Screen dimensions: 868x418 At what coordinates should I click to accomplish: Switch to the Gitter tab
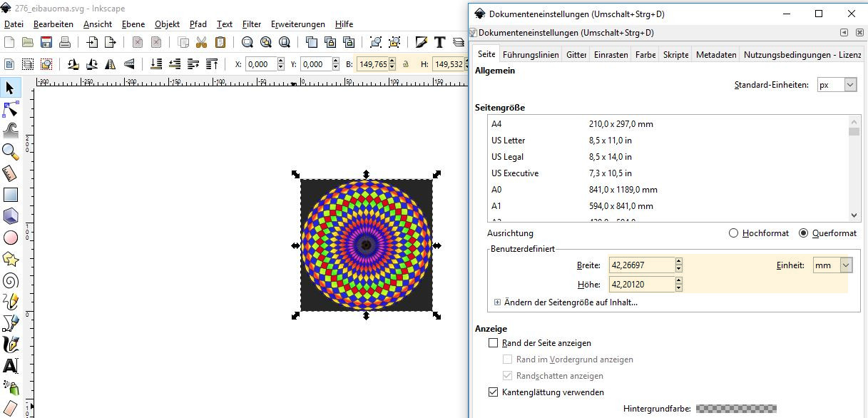point(576,55)
